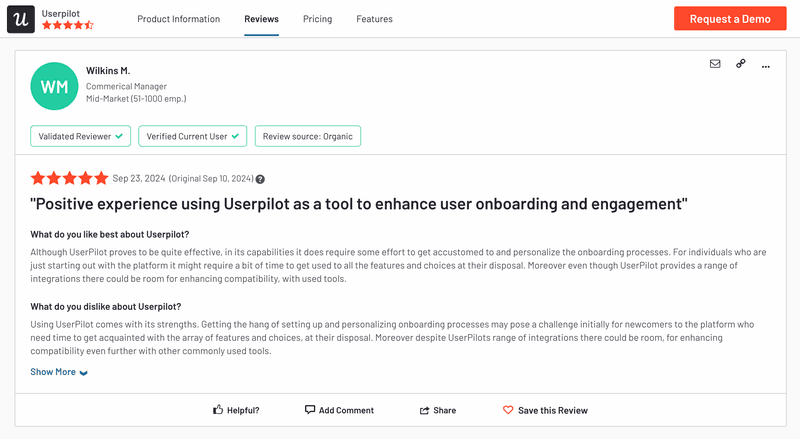
Task: Click the envelope email icon
Action: pyautogui.click(x=715, y=64)
